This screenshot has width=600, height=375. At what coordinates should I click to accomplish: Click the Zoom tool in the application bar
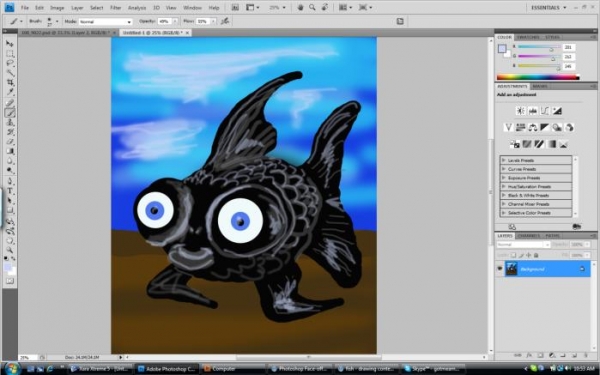[x=312, y=7]
